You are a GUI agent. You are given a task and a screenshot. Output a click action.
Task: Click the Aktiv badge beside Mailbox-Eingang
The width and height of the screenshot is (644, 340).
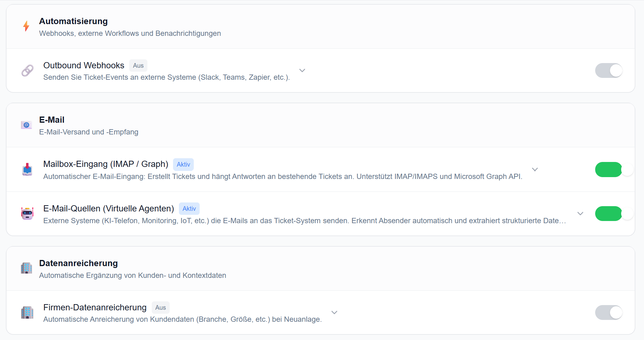(183, 164)
